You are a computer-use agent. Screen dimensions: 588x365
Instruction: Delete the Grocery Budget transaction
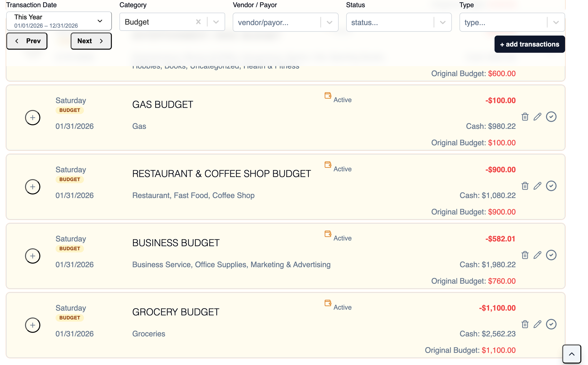pyautogui.click(x=525, y=324)
